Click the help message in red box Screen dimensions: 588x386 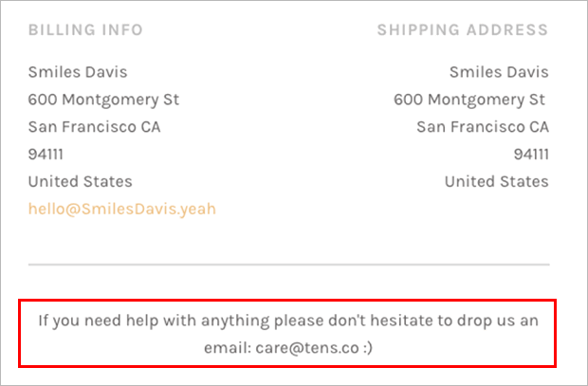[288, 334]
